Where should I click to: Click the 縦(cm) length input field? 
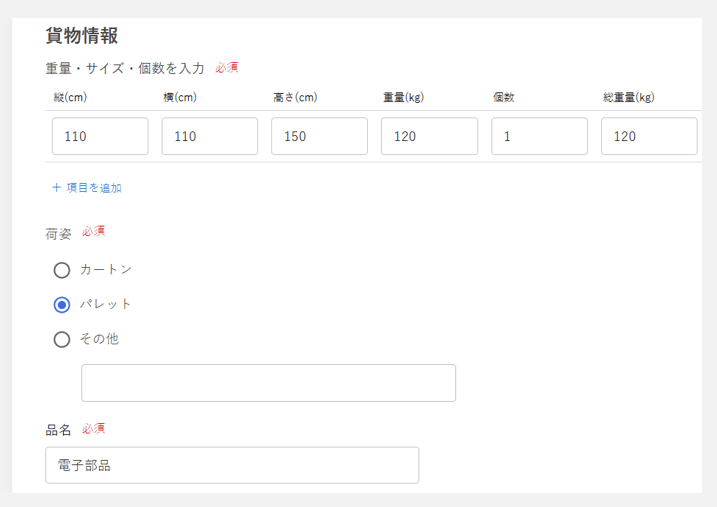(x=100, y=137)
